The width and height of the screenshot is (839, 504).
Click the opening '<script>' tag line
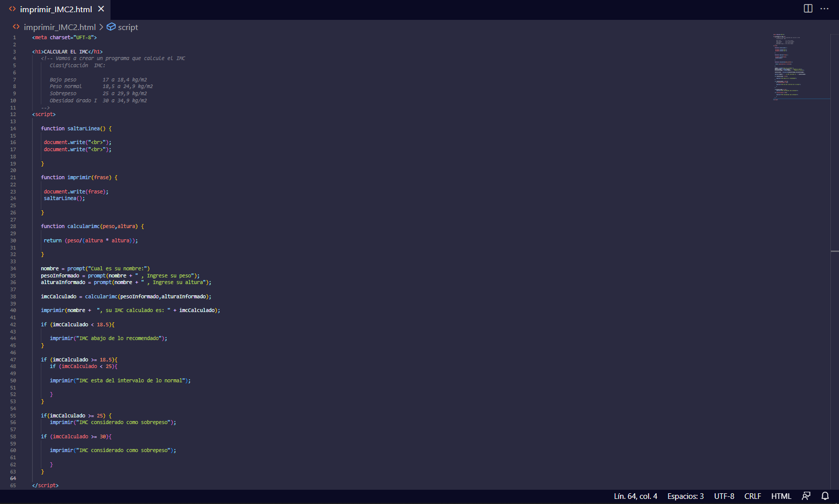click(x=44, y=115)
